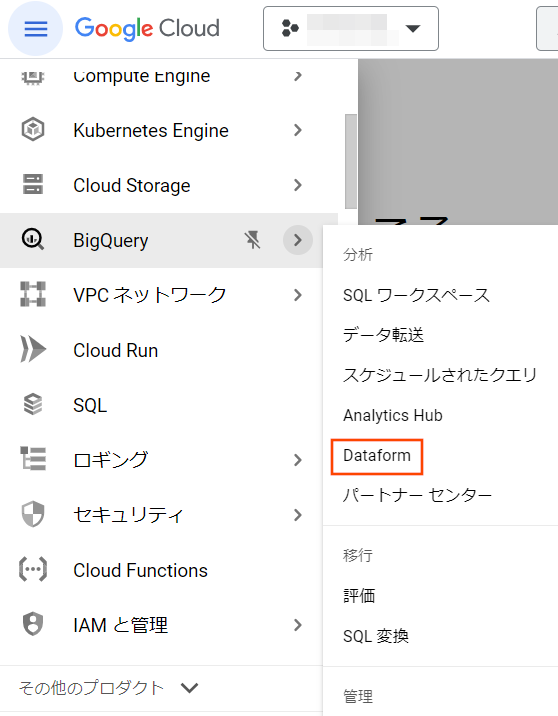This screenshot has width=558, height=716.
Task: Open データ転送 submenu entry
Action: [384, 335]
